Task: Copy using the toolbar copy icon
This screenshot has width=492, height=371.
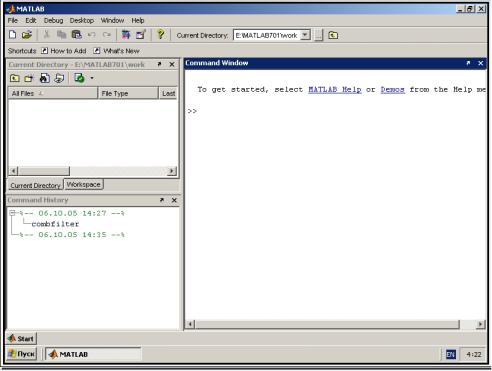Action: (x=61, y=35)
